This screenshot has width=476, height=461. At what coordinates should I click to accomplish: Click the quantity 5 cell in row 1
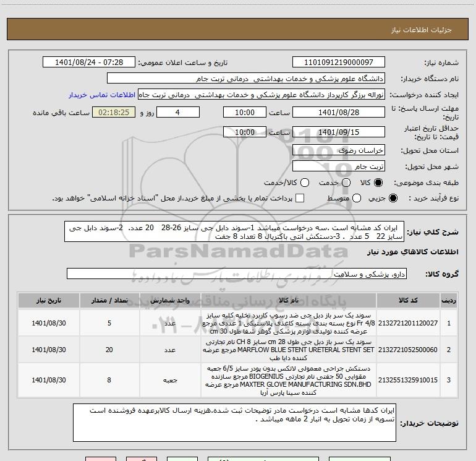pyautogui.click(x=109, y=323)
